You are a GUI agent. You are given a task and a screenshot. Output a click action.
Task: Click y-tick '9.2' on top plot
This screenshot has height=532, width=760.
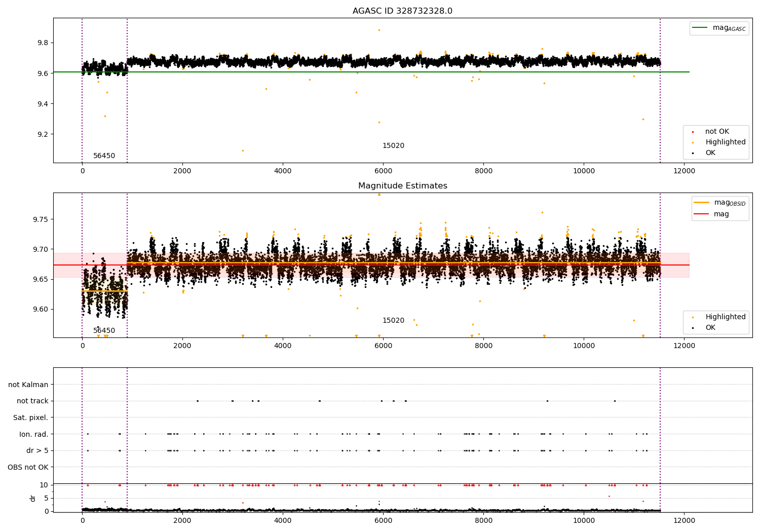[43, 134]
